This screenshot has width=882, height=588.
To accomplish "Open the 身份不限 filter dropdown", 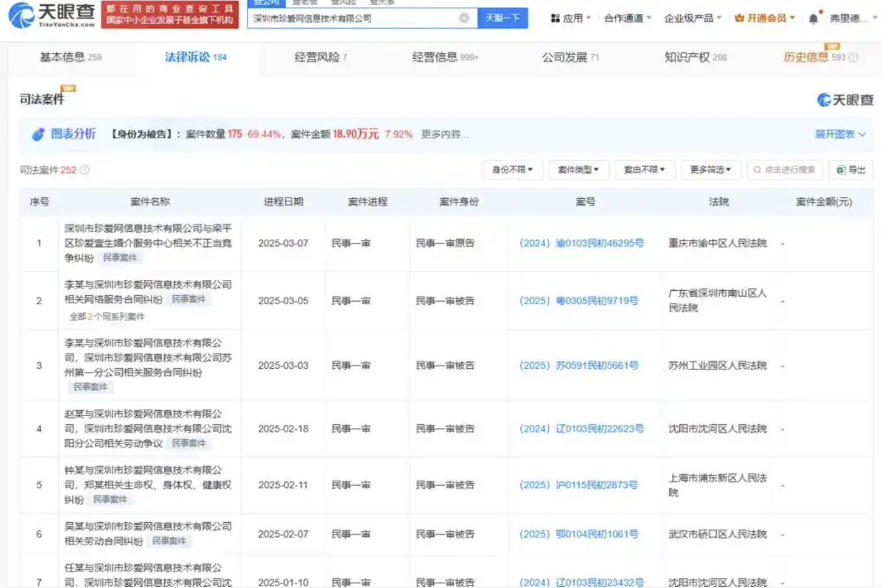I will (x=512, y=170).
